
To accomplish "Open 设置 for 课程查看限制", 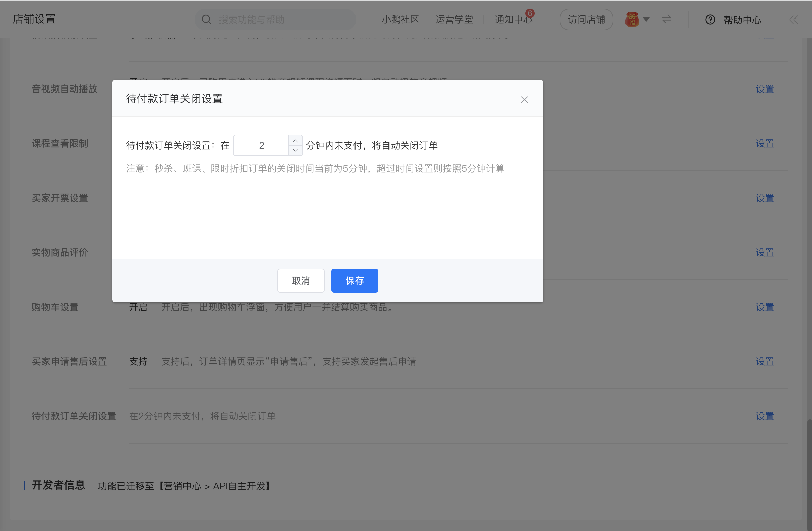I will tap(765, 144).
